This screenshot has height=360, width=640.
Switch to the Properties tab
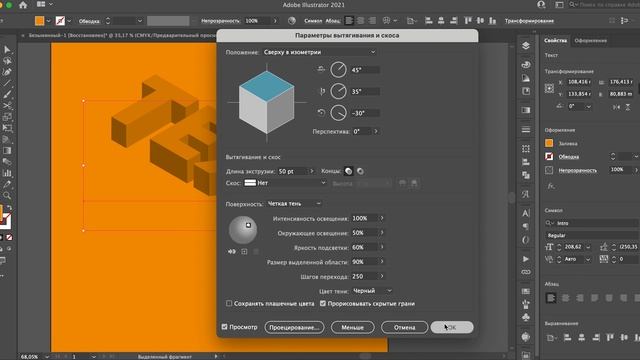tap(556, 40)
